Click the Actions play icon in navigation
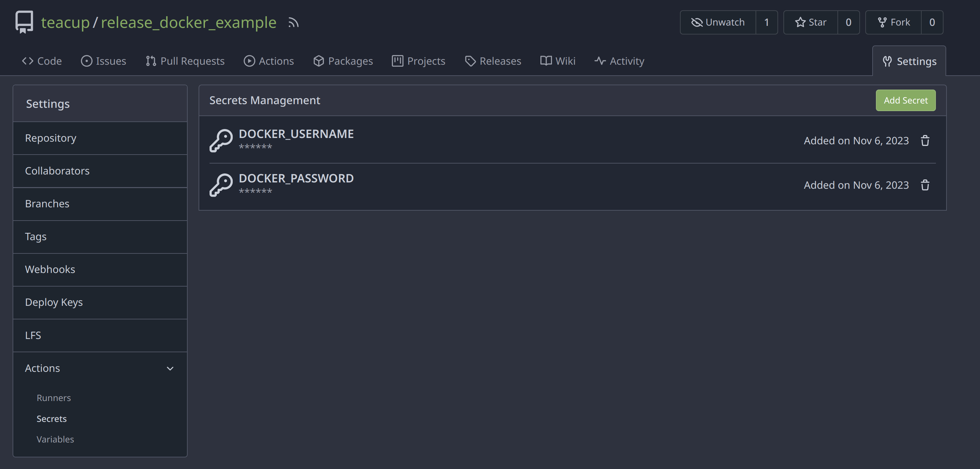The width and height of the screenshot is (980, 469). (x=249, y=61)
